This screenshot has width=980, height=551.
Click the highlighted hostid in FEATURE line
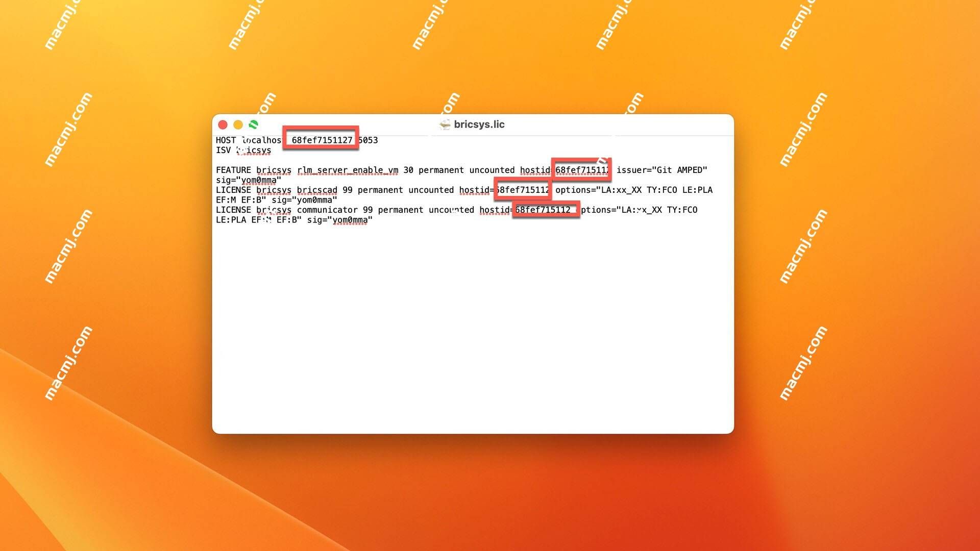tap(580, 169)
